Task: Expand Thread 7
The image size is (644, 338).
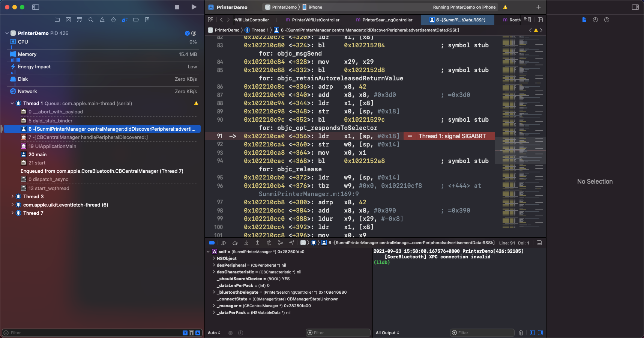Action: point(12,213)
